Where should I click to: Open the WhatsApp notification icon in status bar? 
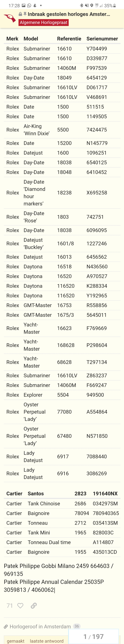point(29,6)
